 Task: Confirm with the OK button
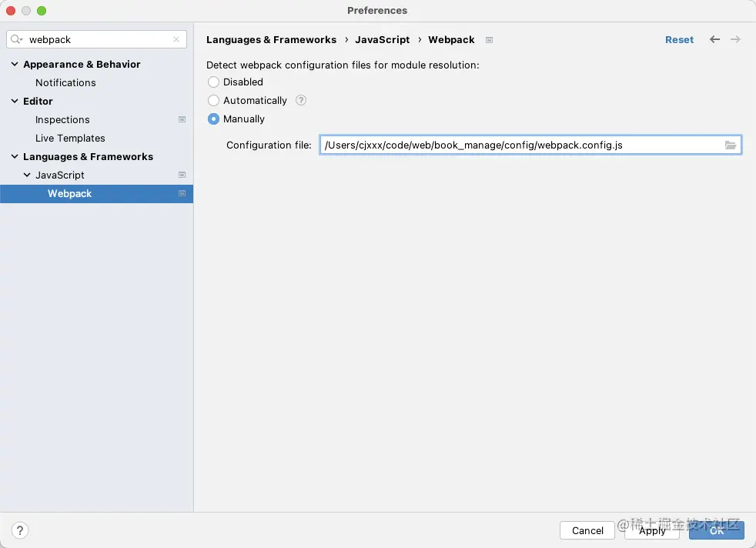click(x=717, y=530)
